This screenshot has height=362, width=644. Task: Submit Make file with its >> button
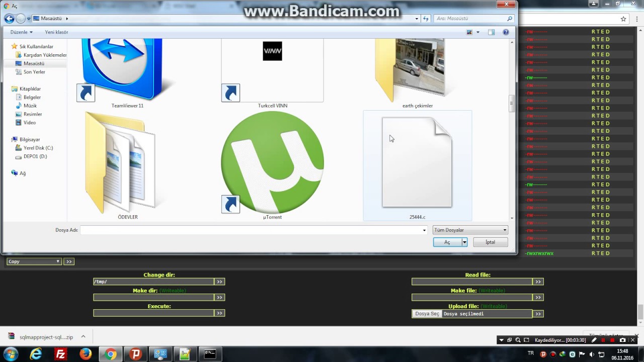pyautogui.click(x=538, y=297)
